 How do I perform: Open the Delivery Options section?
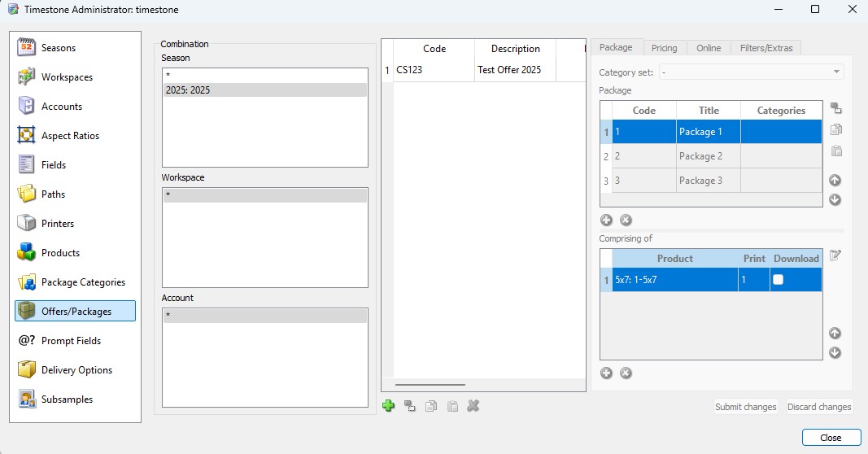click(75, 370)
